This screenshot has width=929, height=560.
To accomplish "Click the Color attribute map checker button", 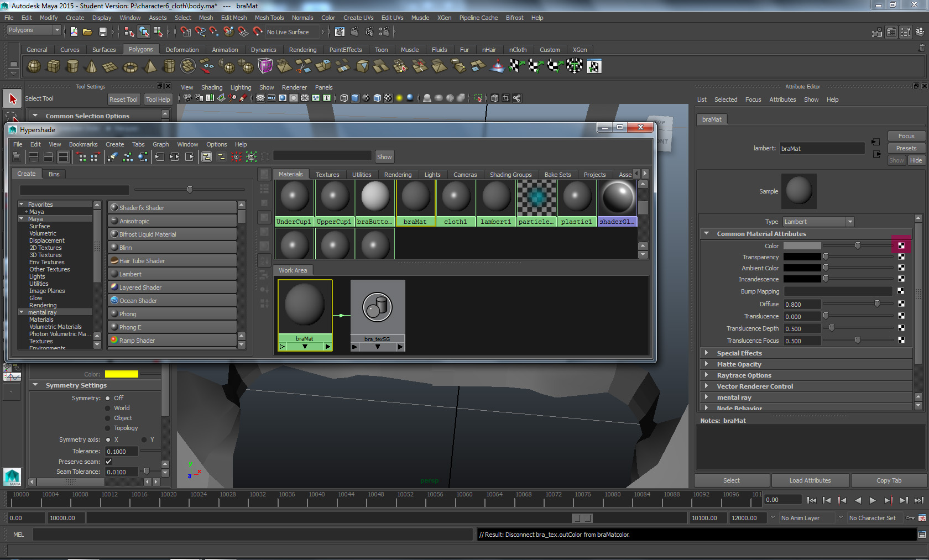I will coord(901,245).
